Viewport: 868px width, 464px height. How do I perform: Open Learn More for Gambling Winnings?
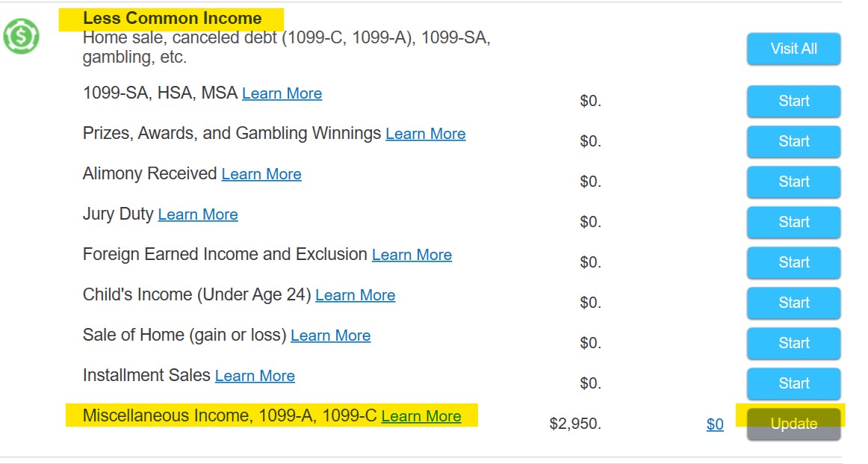tap(425, 134)
